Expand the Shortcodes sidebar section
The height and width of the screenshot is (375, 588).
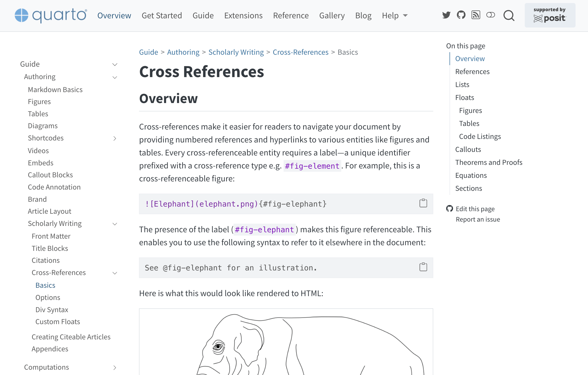[115, 138]
